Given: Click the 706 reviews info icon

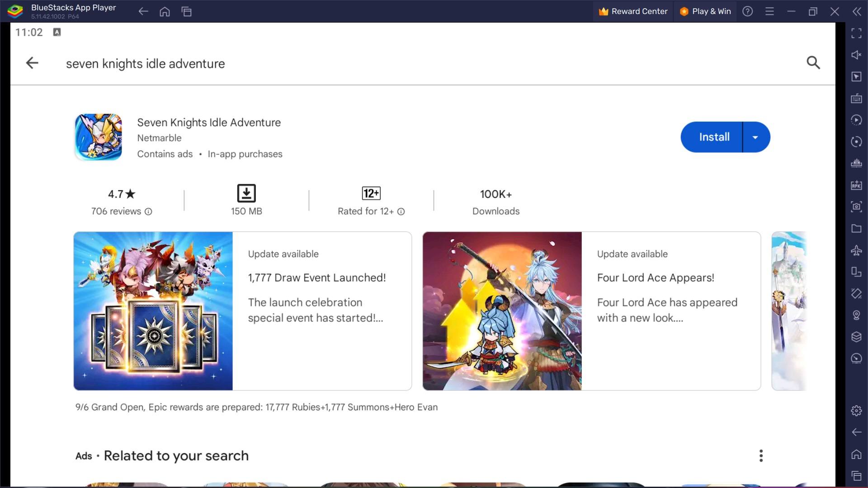Looking at the screenshot, I should pyautogui.click(x=148, y=211).
